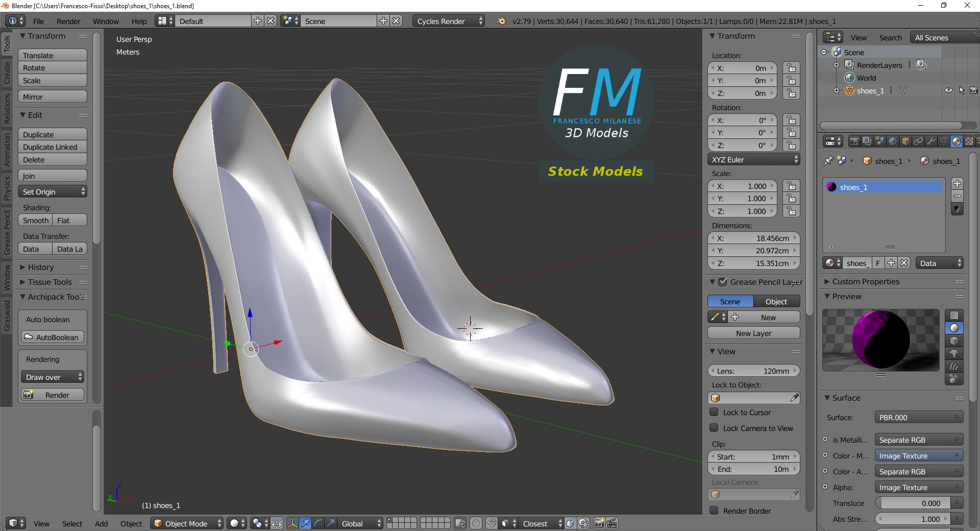The width and height of the screenshot is (980, 531).
Task: Open Constraints properties tab chain icon
Action: pos(918,141)
